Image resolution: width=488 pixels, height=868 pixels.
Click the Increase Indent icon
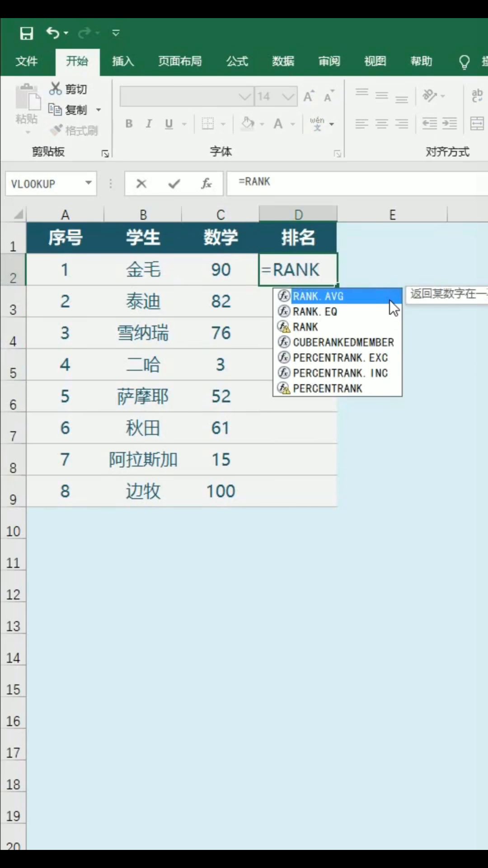click(450, 123)
